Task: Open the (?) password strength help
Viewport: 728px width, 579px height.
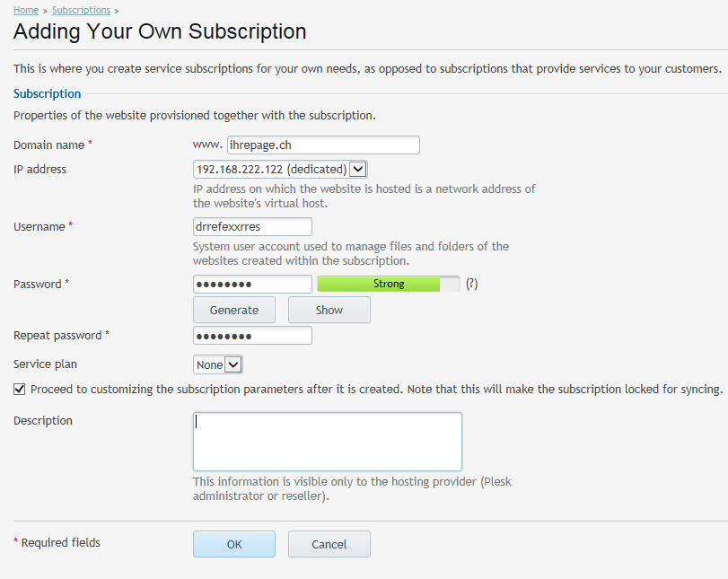Action: (471, 284)
